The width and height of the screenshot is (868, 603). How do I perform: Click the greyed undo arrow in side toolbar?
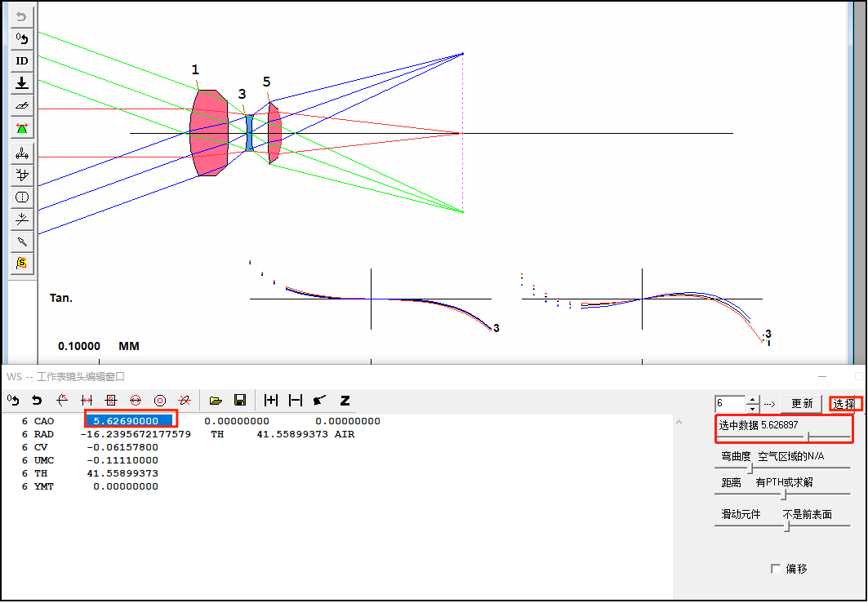tap(21, 16)
